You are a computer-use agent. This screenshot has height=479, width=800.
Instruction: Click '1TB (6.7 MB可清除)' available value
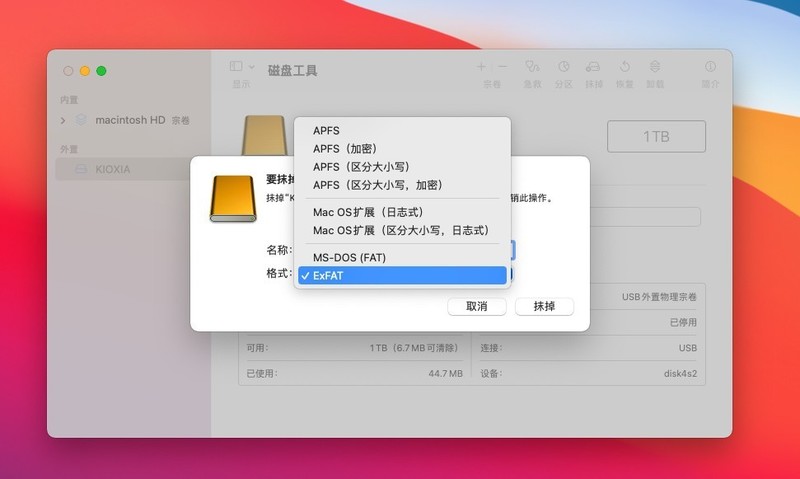click(414, 348)
